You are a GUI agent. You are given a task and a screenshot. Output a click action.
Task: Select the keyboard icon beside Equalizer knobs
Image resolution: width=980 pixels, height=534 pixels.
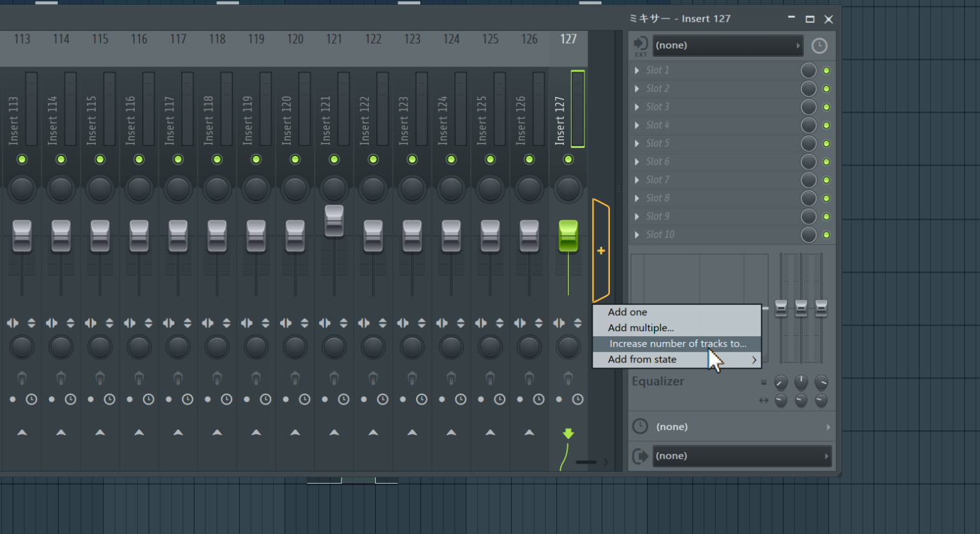(763, 382)
